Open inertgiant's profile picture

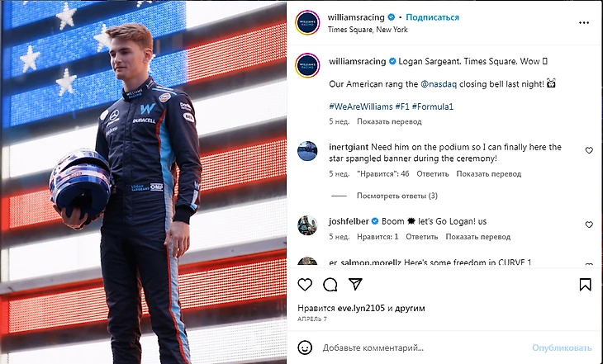307,151
